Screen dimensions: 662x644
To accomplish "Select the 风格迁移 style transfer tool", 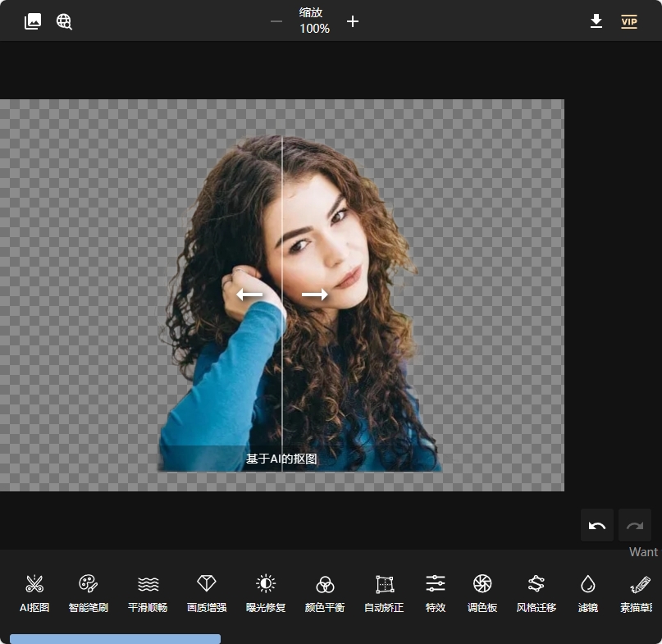I will (535, 592).
